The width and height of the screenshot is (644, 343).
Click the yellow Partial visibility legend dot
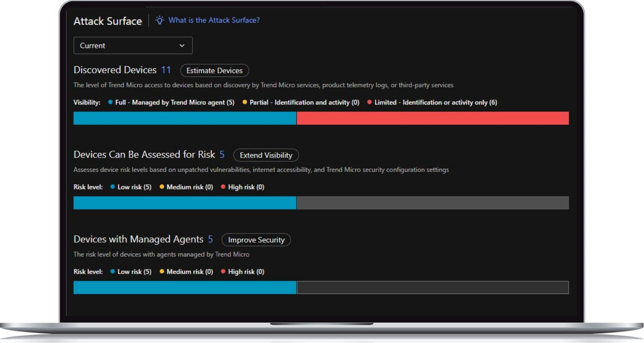245,102
